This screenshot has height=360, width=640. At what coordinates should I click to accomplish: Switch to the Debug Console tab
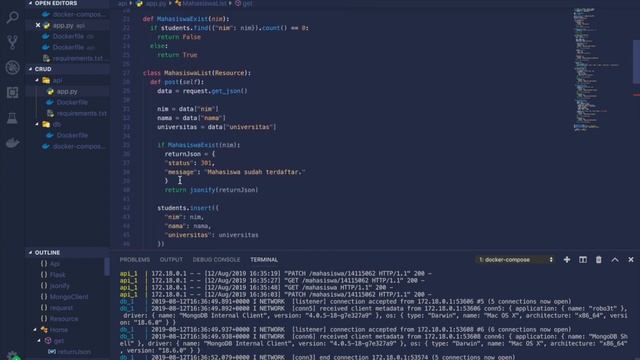point(216,260)
